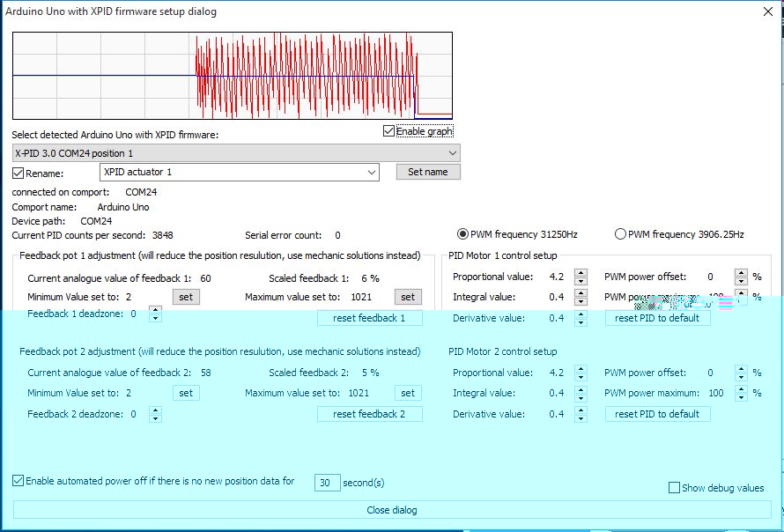Uncheck the Enable graph checkbox
The height and width of the screenshot is (532, 784).
[x=389, y=131]
